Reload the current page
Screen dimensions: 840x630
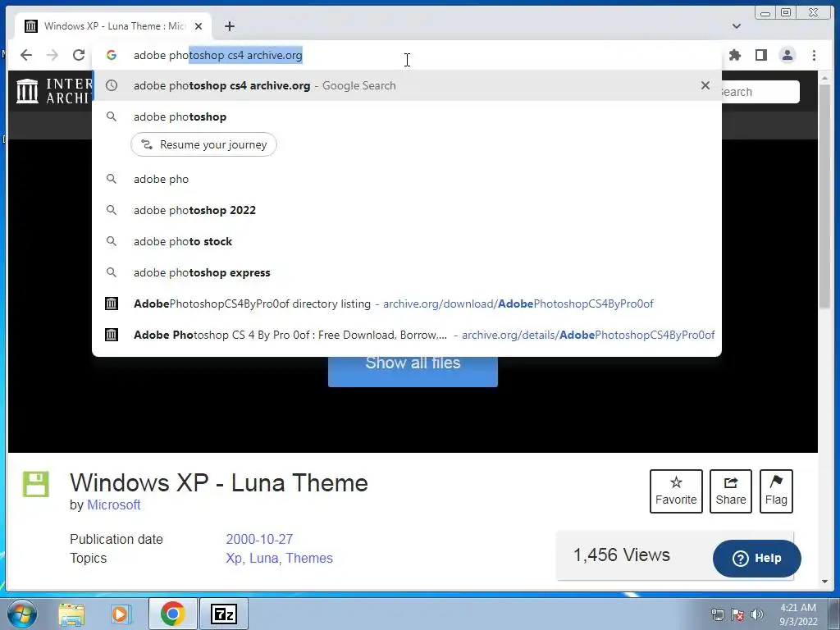coord(79,55)
